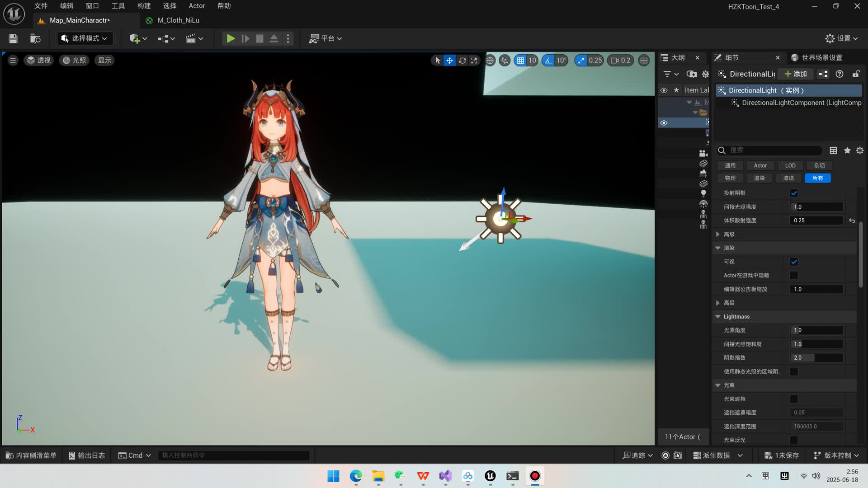Image resolution: width=868 pixels, height=488 pixels.
Task: Open the content browse icon beside save
Action: pyautogui.click(x=35, y=39)
